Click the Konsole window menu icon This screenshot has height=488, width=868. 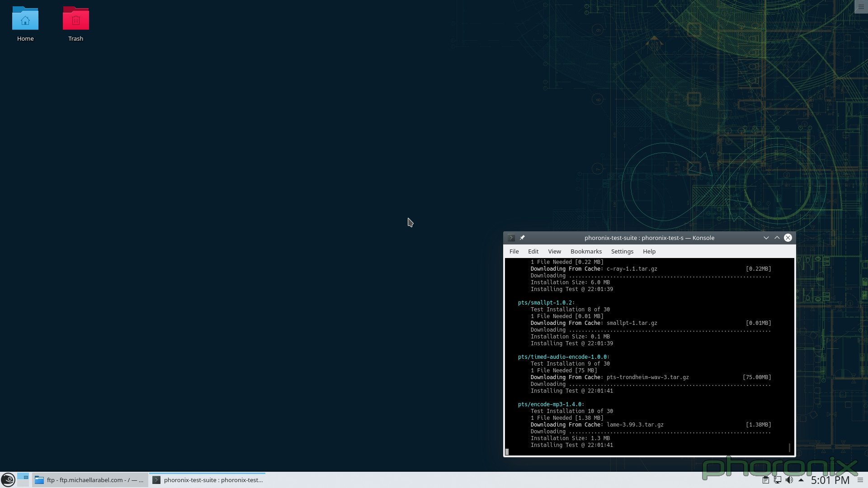[x=511, y=238]
